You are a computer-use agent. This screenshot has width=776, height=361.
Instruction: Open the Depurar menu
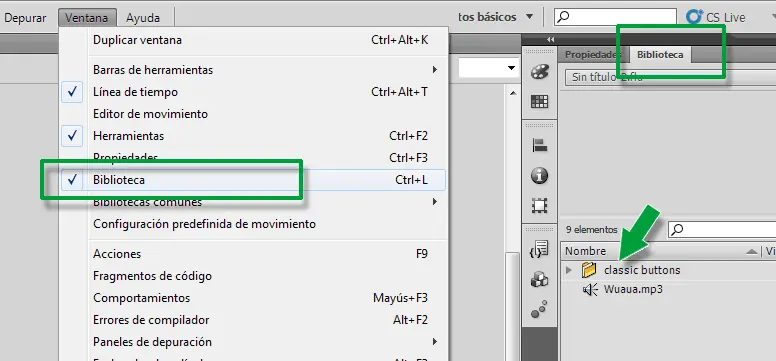click(x=25, y=18)
